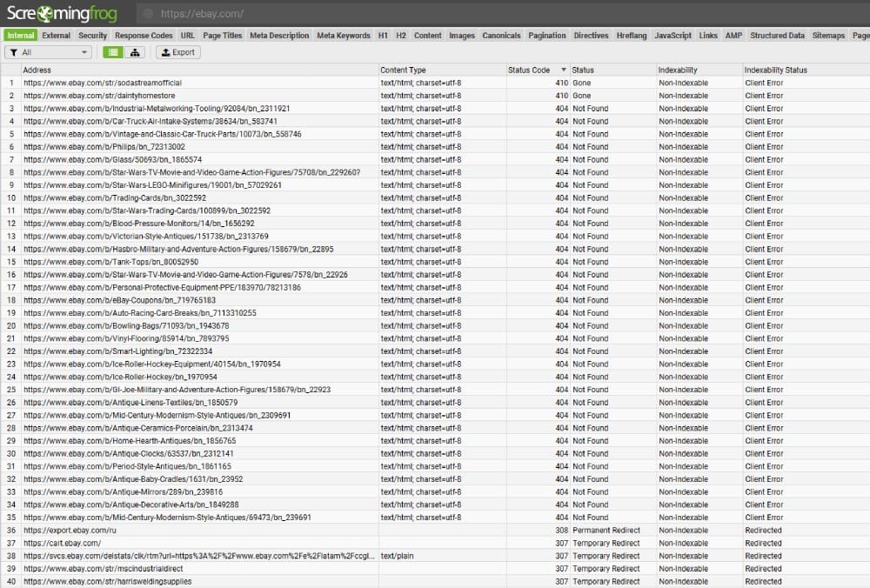Select the https://export.ebay.com/ru row
This screenshot has height=588, width=870.
point(70,531)
